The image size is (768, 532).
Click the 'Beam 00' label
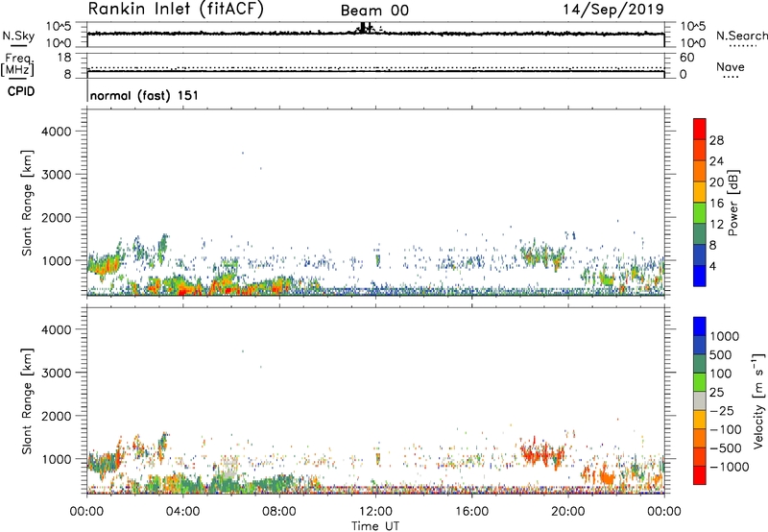coord(374,11)
